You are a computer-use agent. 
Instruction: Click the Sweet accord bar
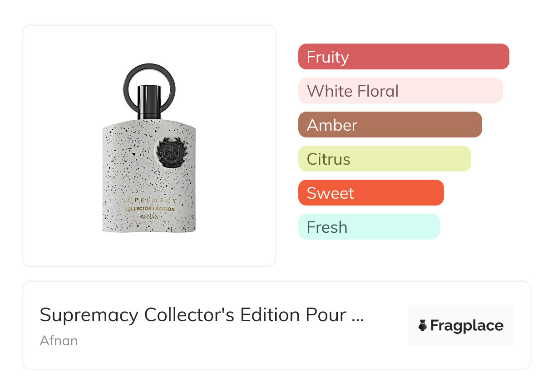pyautogui.click(x=371, y=193)
